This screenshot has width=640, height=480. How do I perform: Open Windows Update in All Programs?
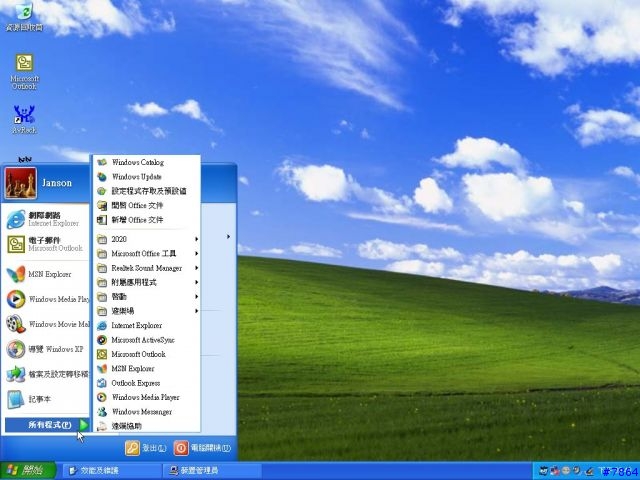point(147,177)
